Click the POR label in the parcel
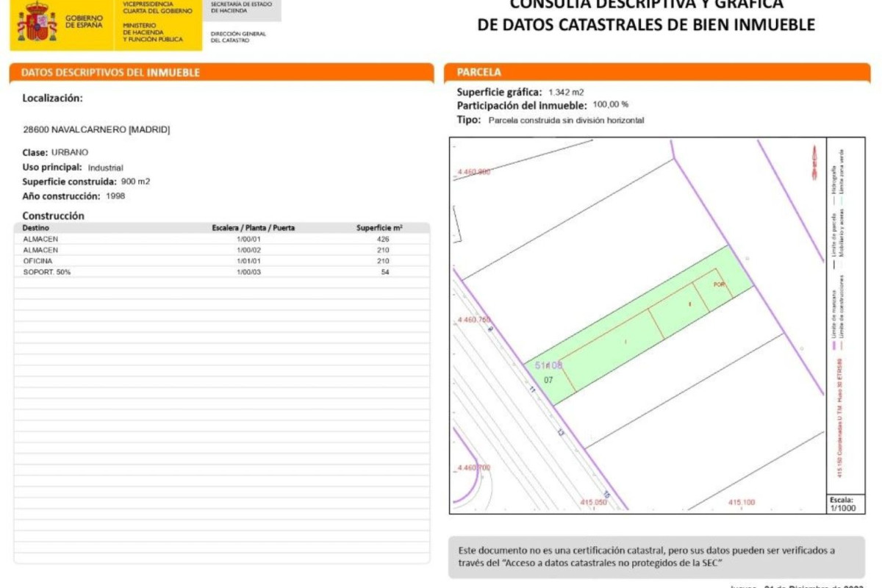The image size is (882, 588). click(720, 284)
